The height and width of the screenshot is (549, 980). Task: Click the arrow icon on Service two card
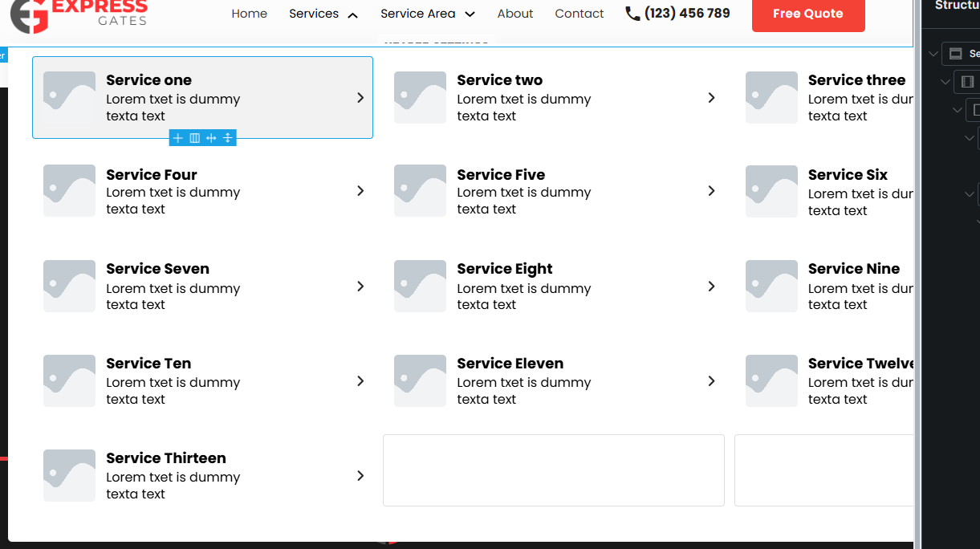pyautogui.click(x=711, y=98)
